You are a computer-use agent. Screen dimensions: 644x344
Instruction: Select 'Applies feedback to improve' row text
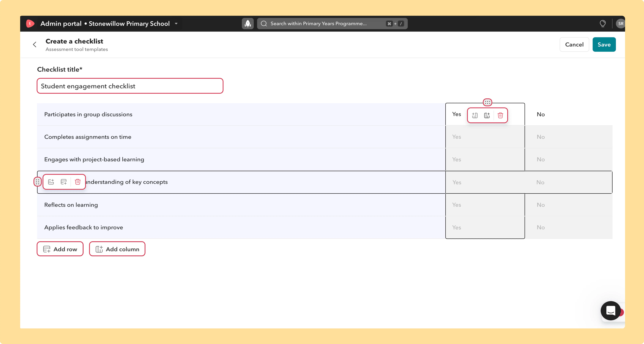pos(83,227)
